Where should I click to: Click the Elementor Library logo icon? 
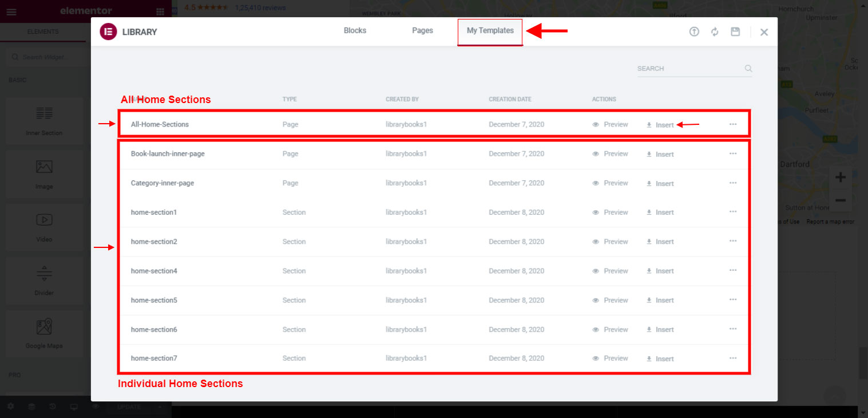point(108,31)
